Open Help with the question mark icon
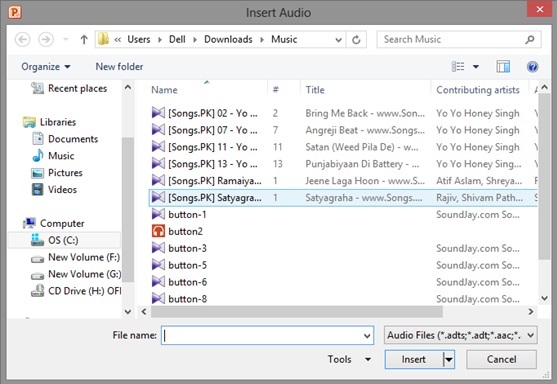Image resolution: width=557 pixels, height=384 pixels. pyautogui.click(x=532, y=66)
